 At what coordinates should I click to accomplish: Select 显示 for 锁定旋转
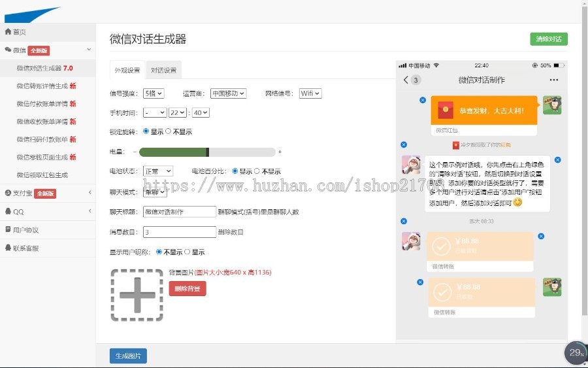tap(146, 131)
